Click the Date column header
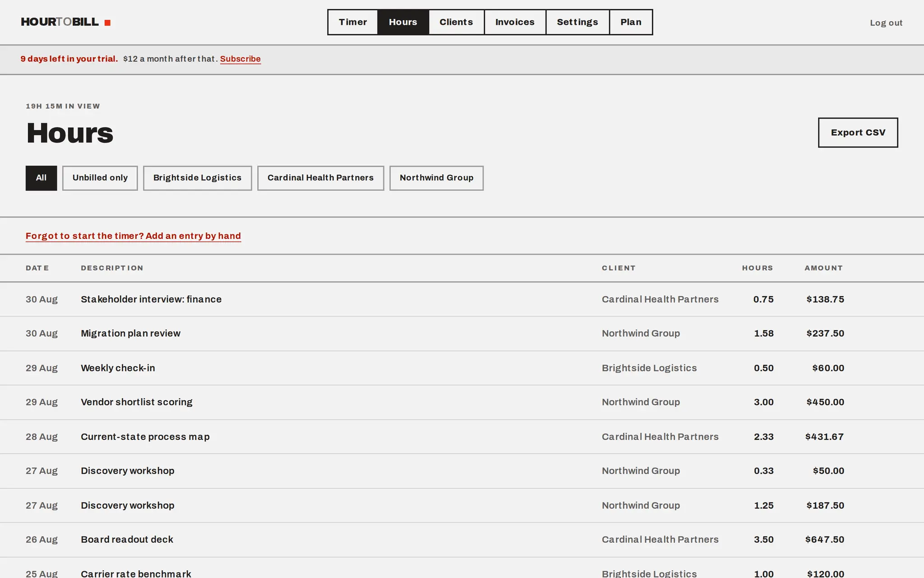The width and height of the screenshot is (924, 578). (37, 268)
